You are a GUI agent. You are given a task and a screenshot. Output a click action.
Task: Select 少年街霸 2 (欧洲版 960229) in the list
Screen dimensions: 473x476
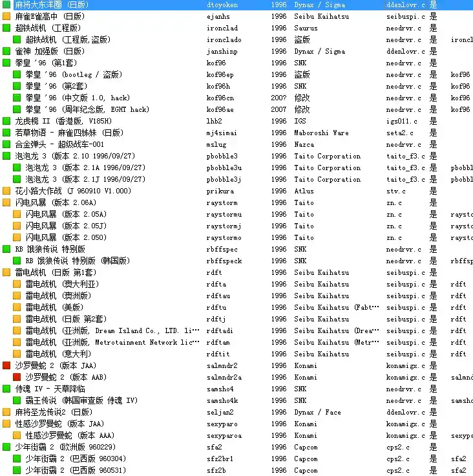[x=66, y=448]
